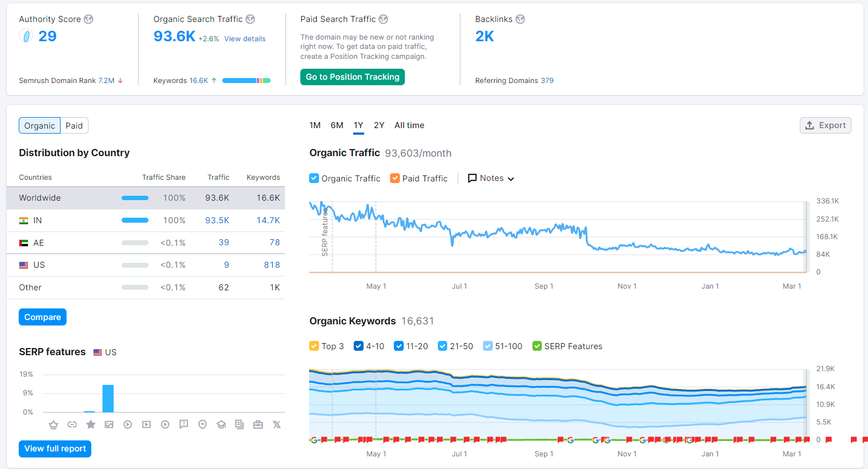Click the Worldwide traffic share bar

135,198
